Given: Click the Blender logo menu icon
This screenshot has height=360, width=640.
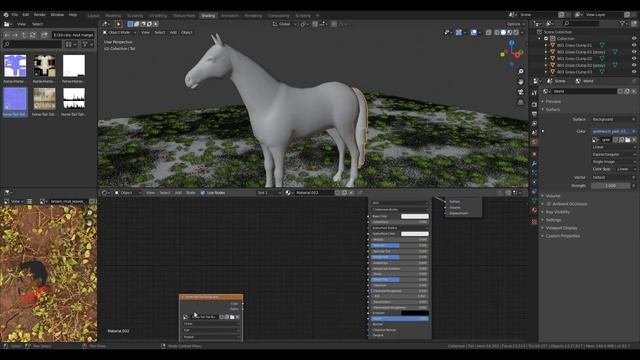Looking at the screenshot, I should [6, 15].
